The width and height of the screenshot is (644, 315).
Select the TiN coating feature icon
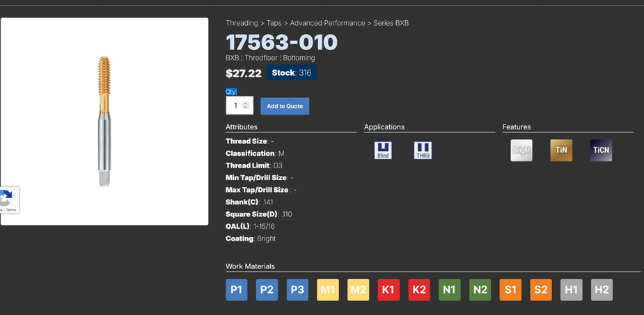pos(561,150)
